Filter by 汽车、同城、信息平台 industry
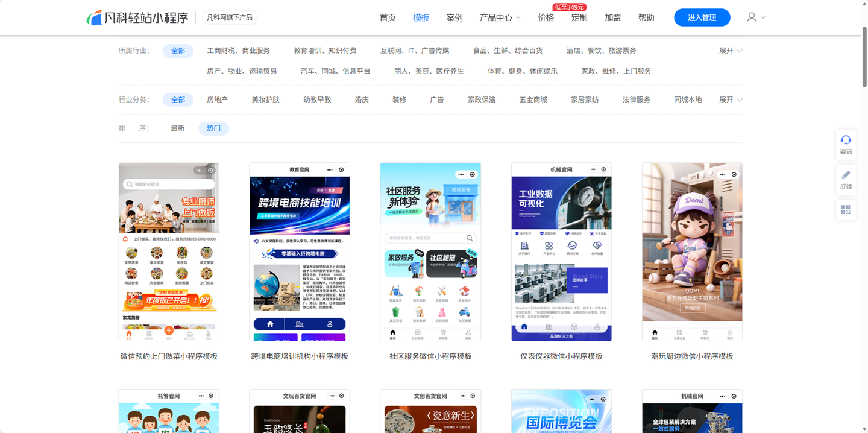Image resolution: width=868 pixels, height=433 pixels. (x=336, y=71)
